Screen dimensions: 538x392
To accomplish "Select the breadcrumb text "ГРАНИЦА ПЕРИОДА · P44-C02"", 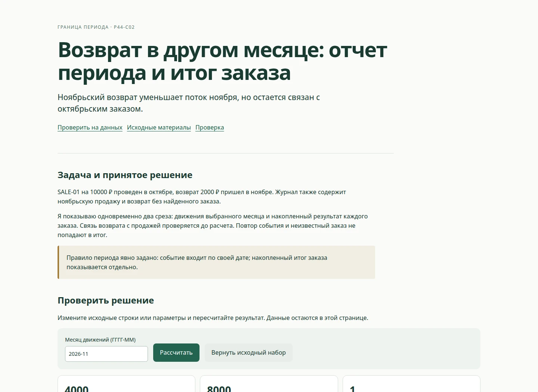I will tap(96, 27).
